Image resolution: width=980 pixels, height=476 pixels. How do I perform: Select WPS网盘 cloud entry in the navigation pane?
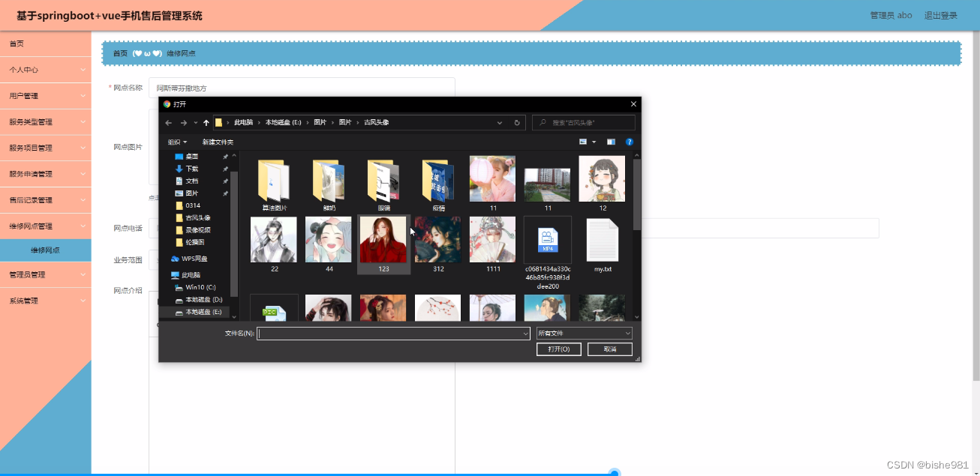(x=194, y=258)
